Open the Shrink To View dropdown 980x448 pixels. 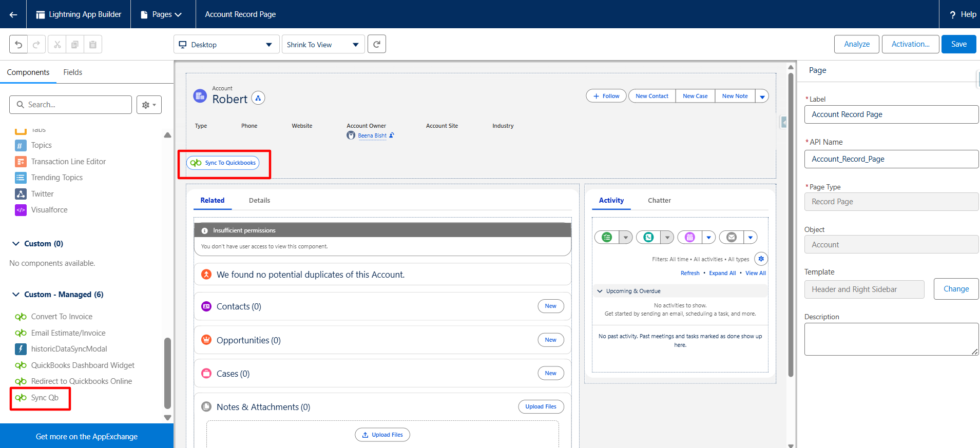323,45
